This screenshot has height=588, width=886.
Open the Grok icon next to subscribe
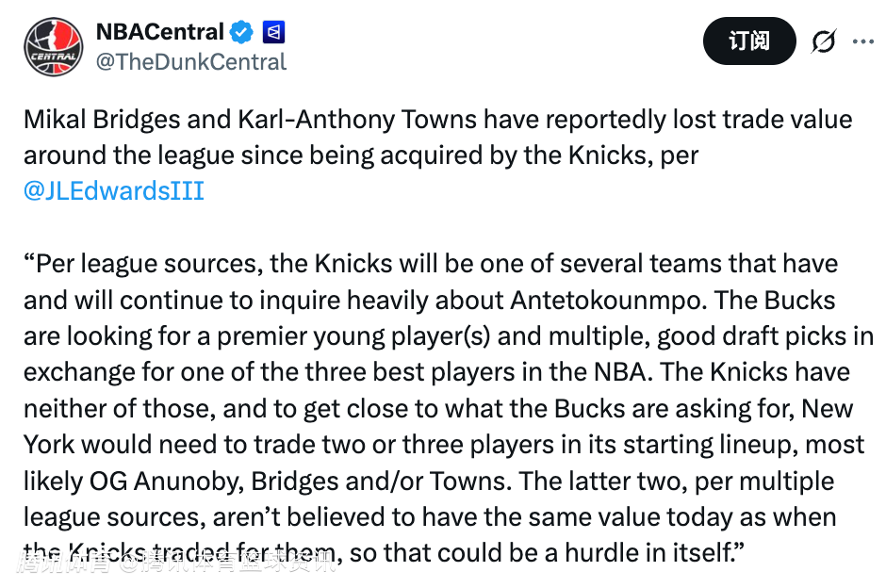coord(823,41)
